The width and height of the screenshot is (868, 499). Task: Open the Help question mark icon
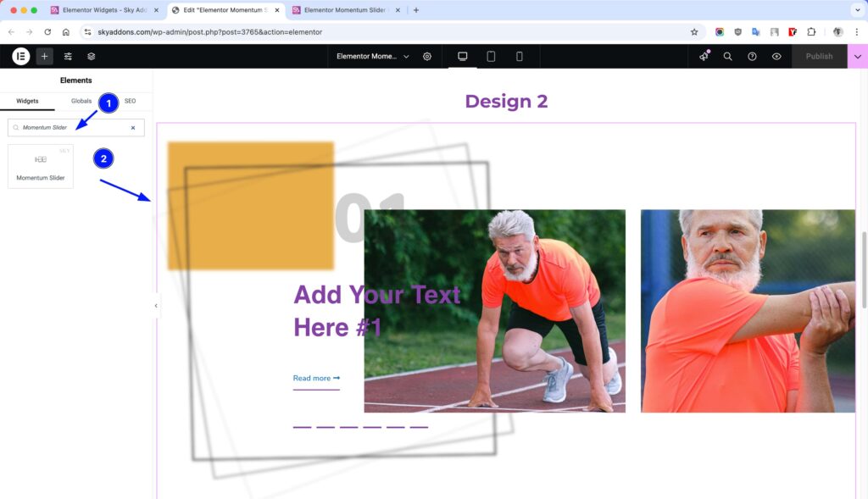coord(752,56)
